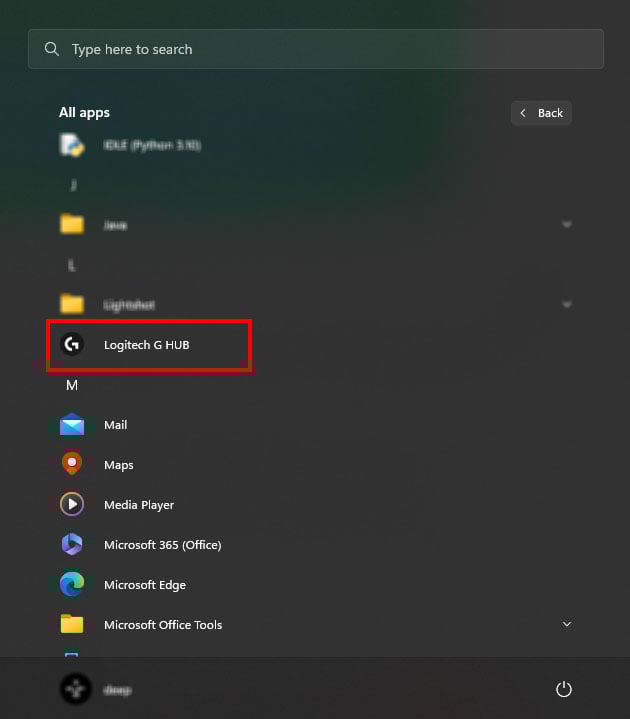Click the power button icon

pyautogui.click(x=564, y=689)
